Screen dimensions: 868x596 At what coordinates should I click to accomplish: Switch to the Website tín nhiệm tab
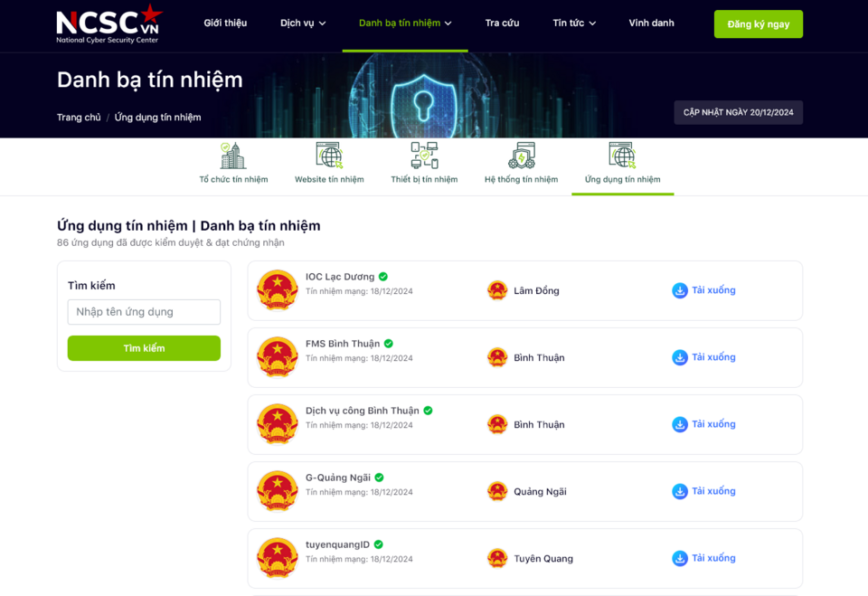tap(329, 179)
